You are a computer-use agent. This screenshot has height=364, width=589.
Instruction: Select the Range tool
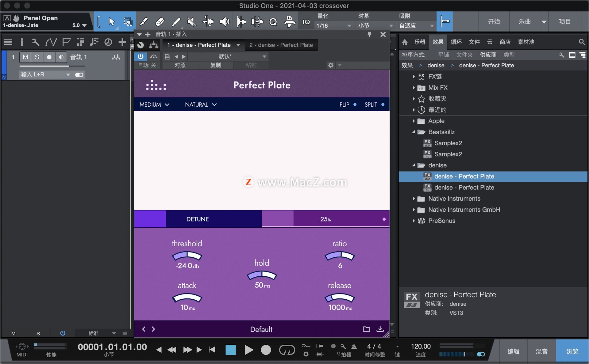tap(128, 21)
